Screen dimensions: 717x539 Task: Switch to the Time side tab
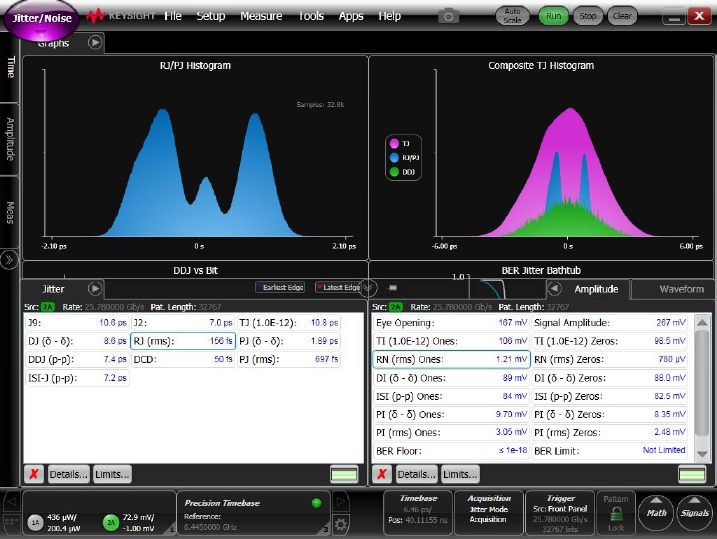coord(10,67)
